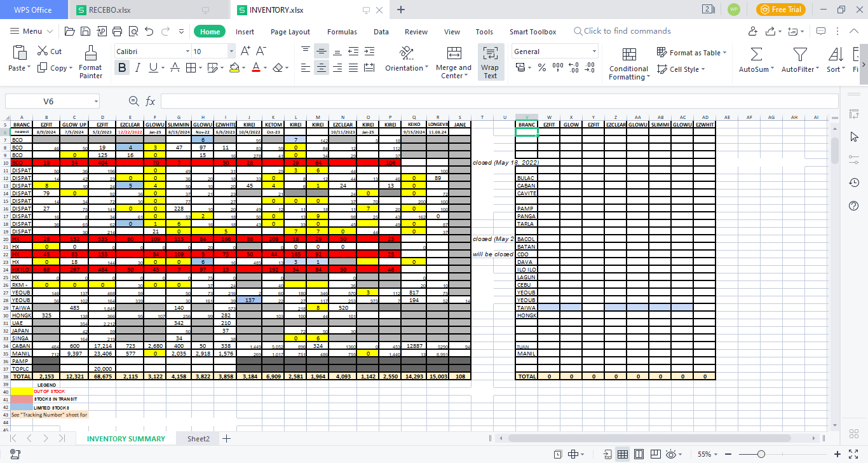Viewport: 868px width, 463px height.
Task: Open the history clock icon in right sidebar
Action: click(x=854, y=183)
